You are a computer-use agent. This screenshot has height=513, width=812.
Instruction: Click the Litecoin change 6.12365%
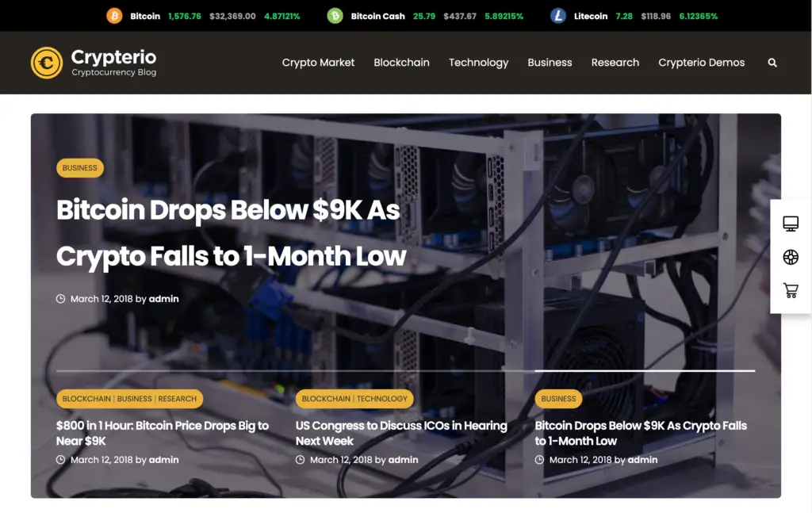click(698, 16)
